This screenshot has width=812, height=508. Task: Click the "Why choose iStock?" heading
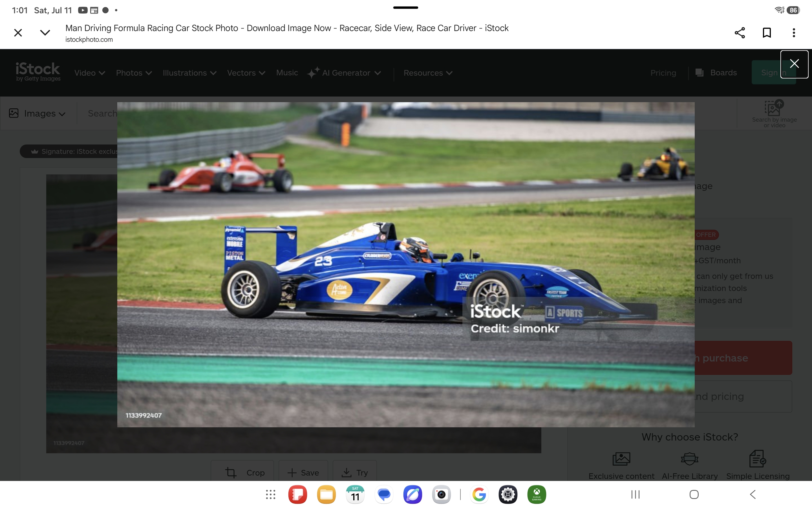click(690, 437)
